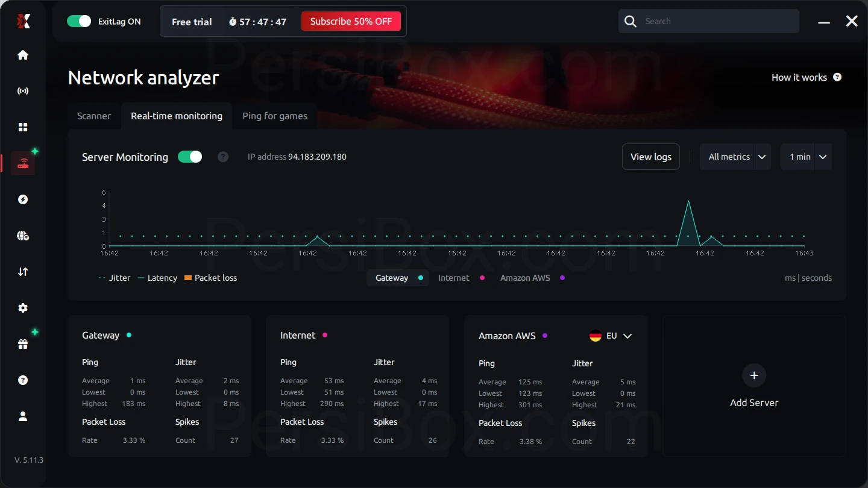The image size is (868, 488).
Task: Open the All metrics dropdown
Action: coord(735,157)
